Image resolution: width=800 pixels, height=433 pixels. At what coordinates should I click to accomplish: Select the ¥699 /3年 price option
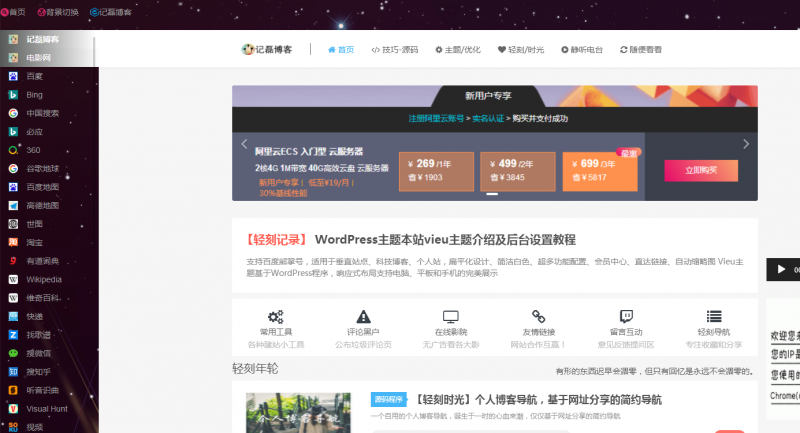pos(599,170)
